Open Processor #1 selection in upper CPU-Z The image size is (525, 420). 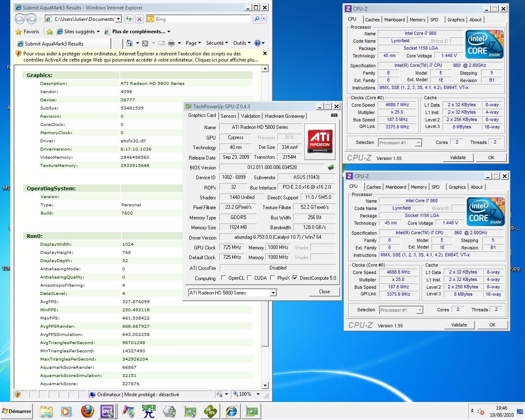click(399, 142)
